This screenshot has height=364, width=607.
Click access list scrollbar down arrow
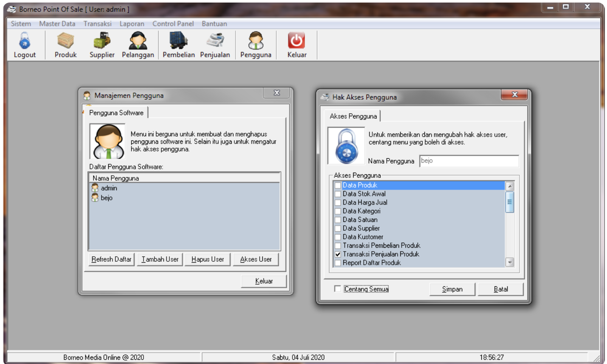510,262
